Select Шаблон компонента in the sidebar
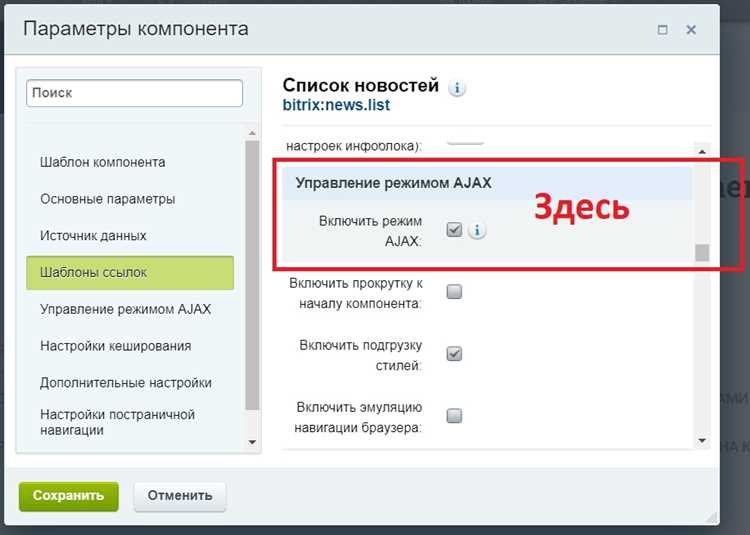The width and height of the screenshot is (750, 535). (103, 162)
